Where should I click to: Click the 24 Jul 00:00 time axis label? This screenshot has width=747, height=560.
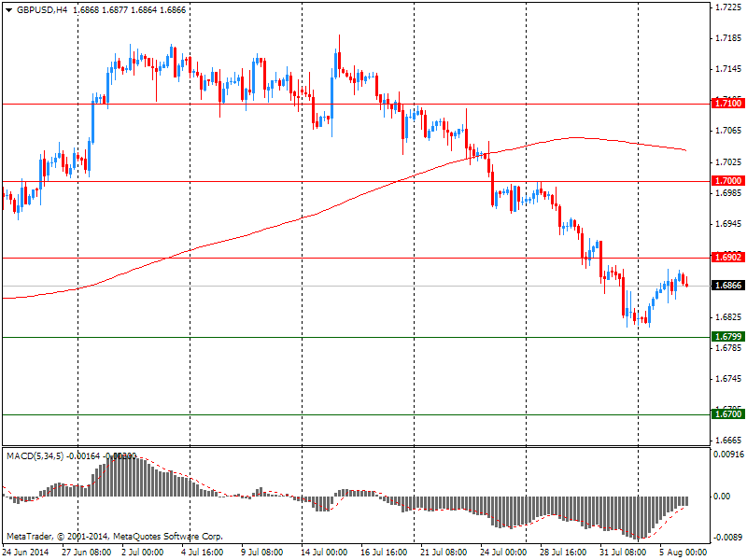(503, 553)
